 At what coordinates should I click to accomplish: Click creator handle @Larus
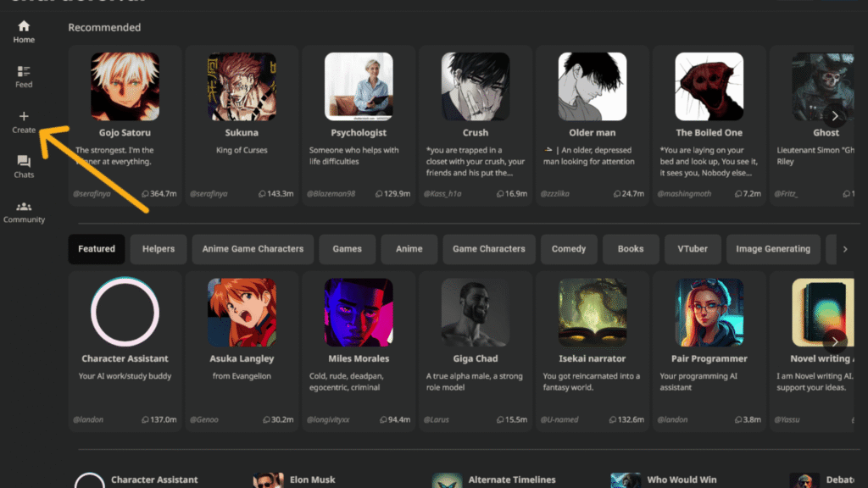[x=437, y=419]
